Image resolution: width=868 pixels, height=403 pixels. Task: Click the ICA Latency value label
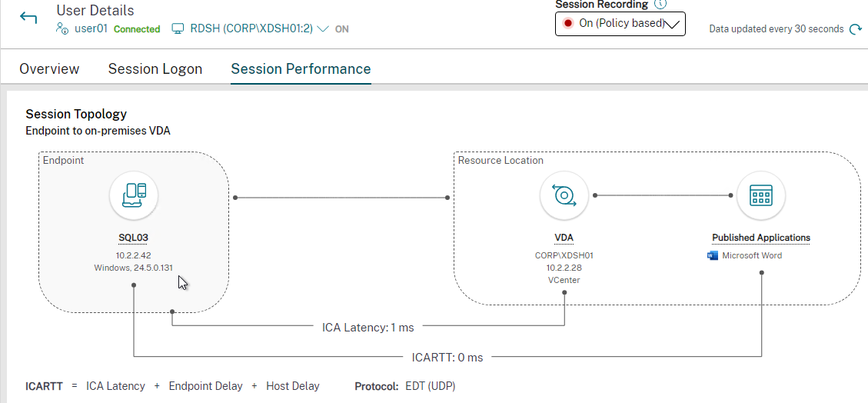pos(368,328)
